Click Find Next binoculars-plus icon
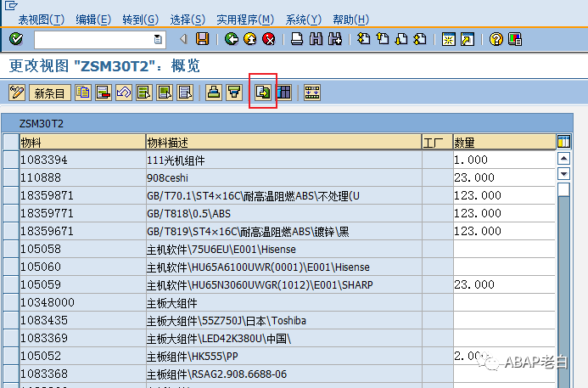 click(335, 39)
